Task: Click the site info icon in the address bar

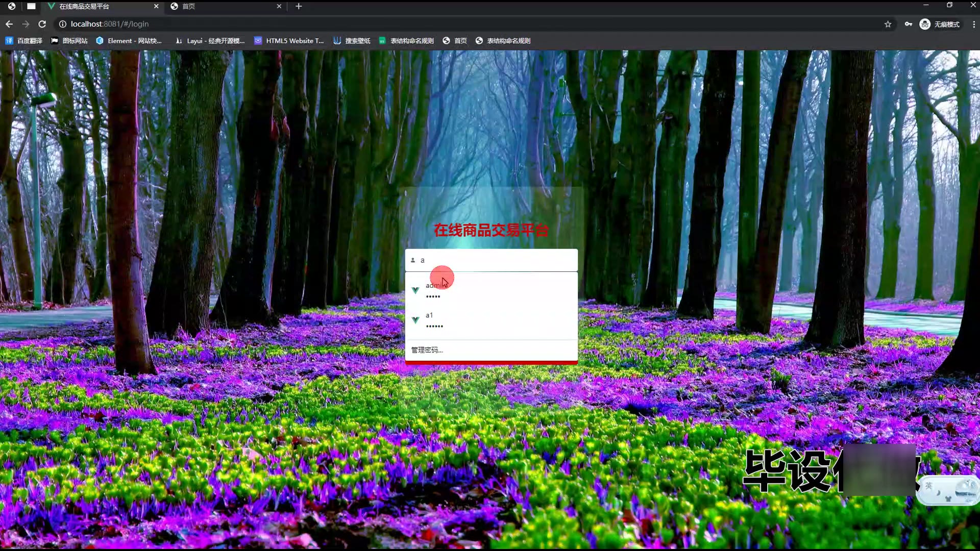Action: 62,24
